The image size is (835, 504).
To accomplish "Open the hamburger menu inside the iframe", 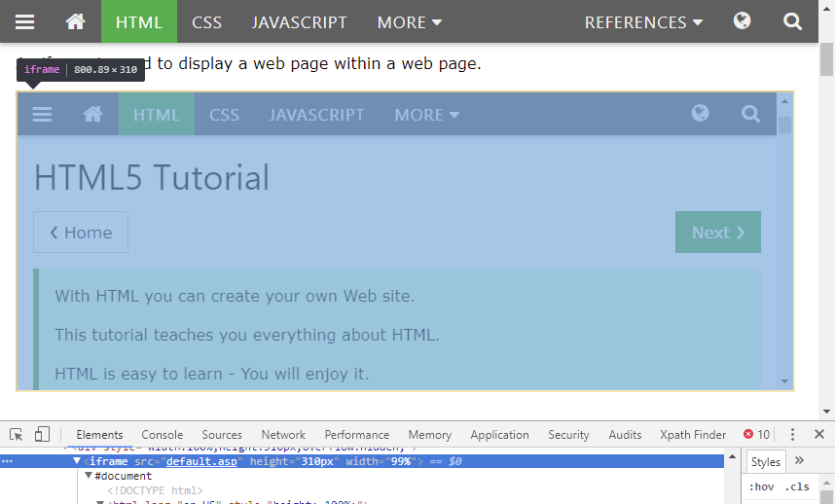I will [42, 114].
